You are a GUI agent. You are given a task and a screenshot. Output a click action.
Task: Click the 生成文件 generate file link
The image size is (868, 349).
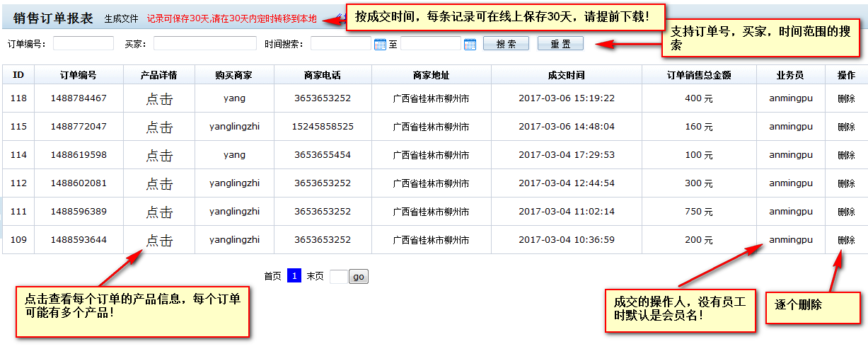(122, 18)
